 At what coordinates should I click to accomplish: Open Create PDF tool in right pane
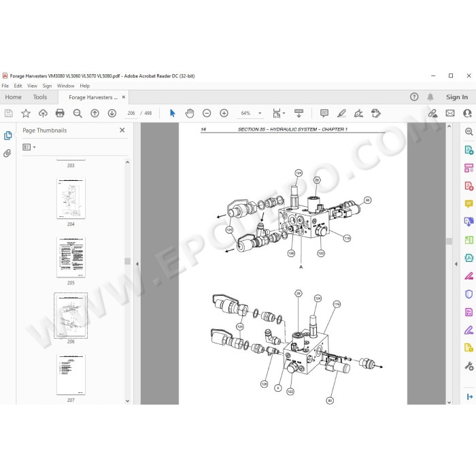tap(469, 186)
